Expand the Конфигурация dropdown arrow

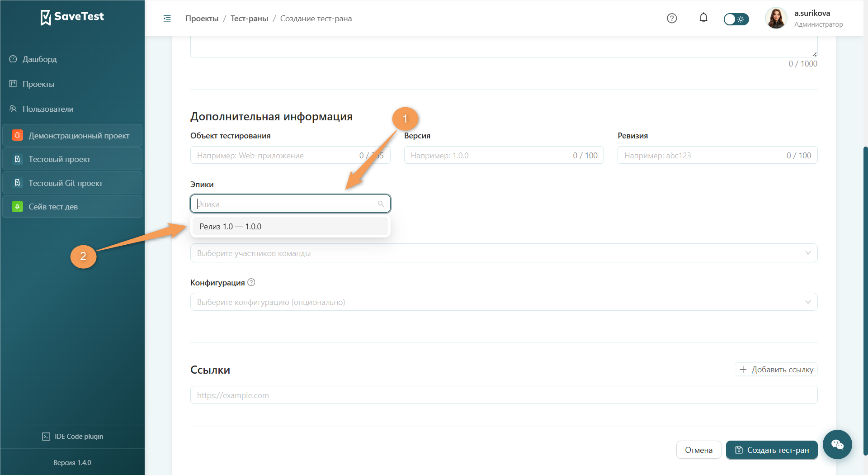coord(808,302)
